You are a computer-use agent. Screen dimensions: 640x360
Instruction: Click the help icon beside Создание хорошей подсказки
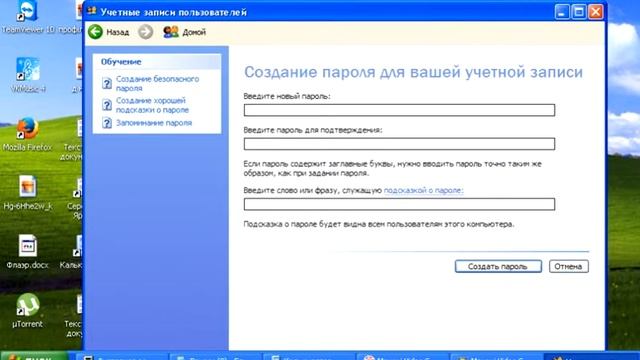107,105
